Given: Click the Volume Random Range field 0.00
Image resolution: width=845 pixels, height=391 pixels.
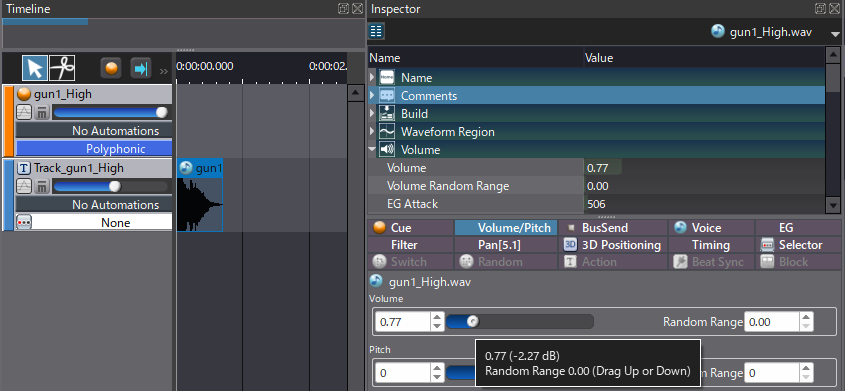Looking at the screenshot, I should 771,322.
